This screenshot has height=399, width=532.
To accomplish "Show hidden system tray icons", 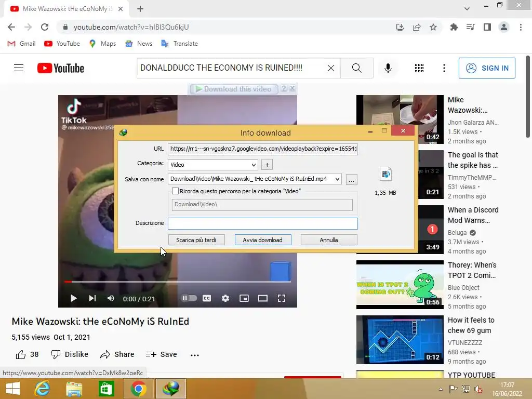I will click(x=441, y=389).
